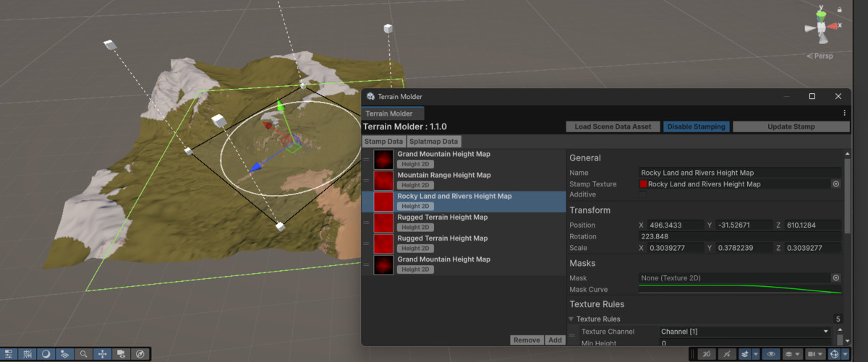
Task: Click the Rotation value field 223.848
Action: (740, 236)
